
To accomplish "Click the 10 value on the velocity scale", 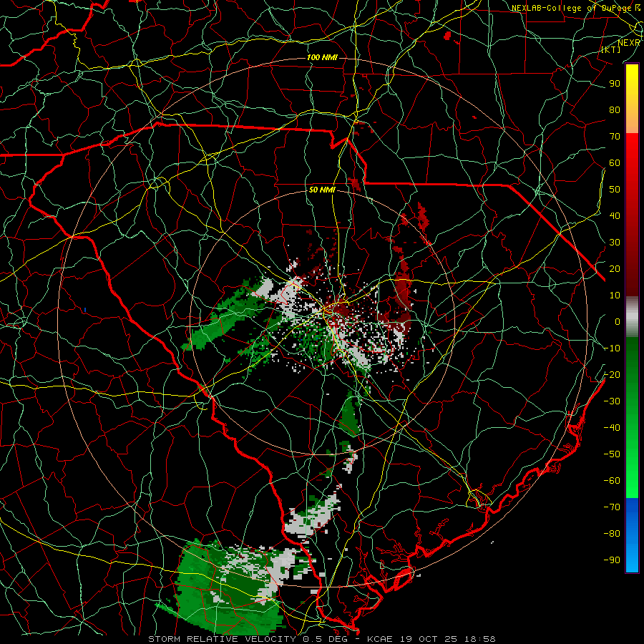I will coord(615,296).
